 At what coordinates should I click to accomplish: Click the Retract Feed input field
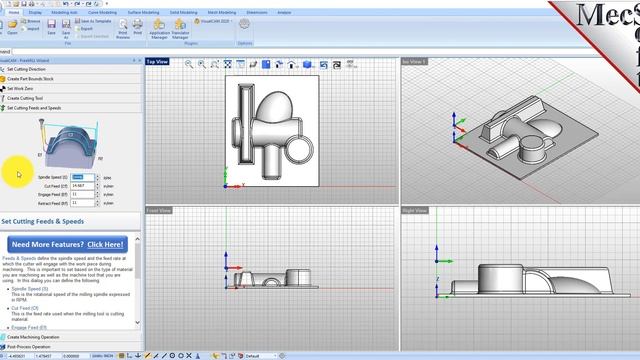coord(82,203)
